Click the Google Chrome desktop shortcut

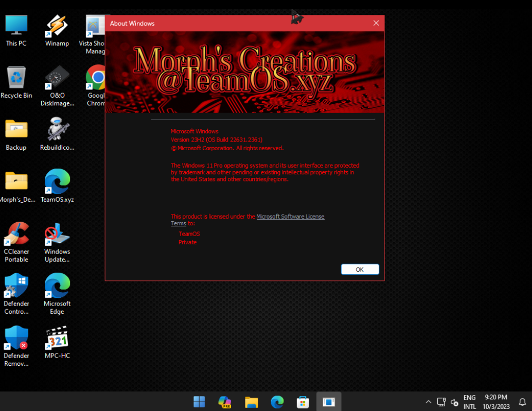click(x=95, y=86)
